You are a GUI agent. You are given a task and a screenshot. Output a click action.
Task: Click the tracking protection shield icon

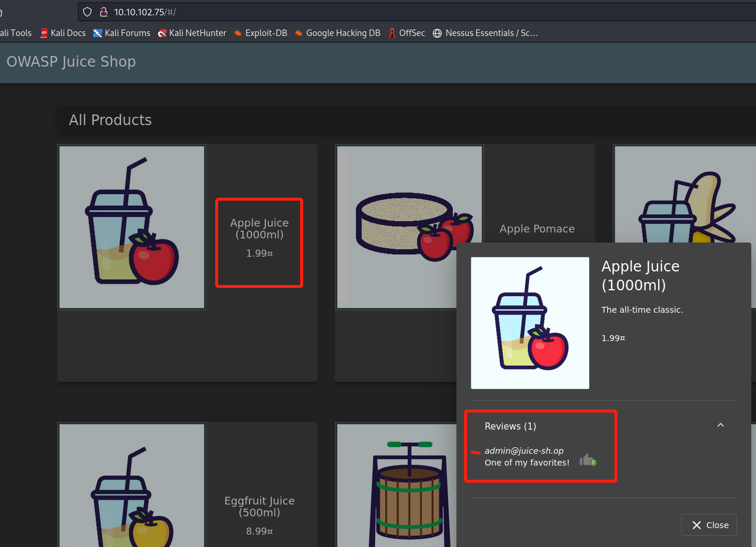click(87, 12)
